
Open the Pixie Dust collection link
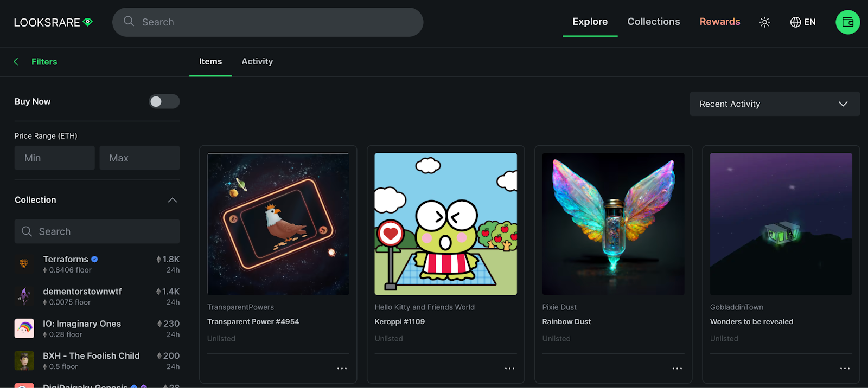point(559,307)
